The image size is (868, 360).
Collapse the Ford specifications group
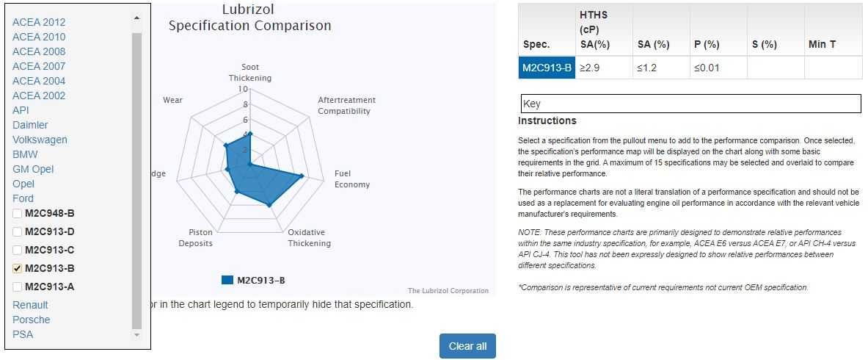pyautogui.click(x=23, y=198)
